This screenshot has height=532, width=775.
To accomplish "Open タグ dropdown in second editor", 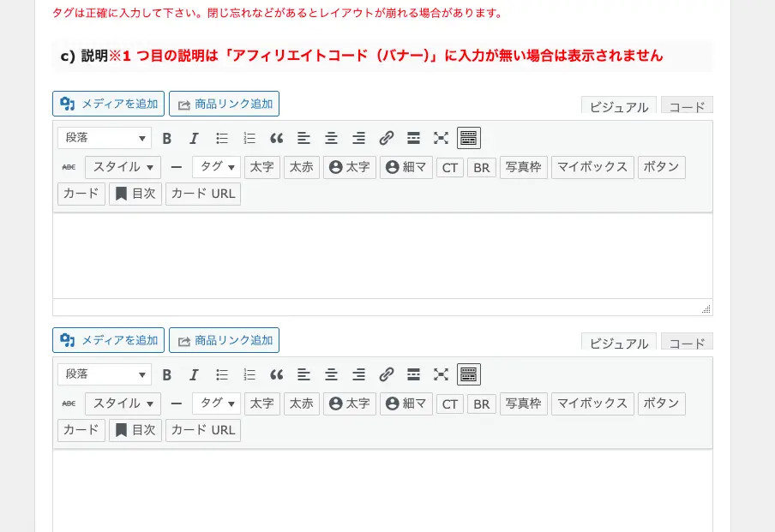I will pyautogui.click(x=216, y=403).
